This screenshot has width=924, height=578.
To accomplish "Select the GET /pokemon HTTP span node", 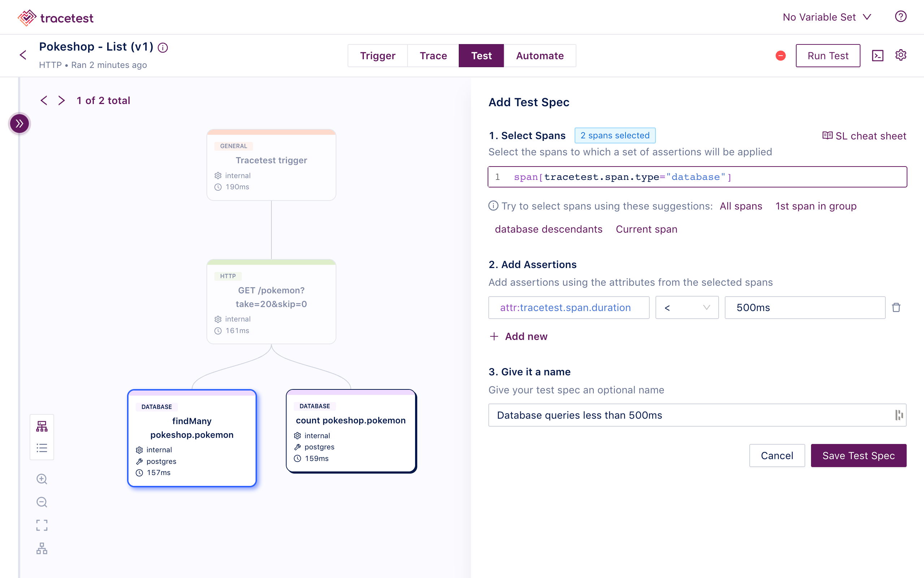I will [271, 302].
